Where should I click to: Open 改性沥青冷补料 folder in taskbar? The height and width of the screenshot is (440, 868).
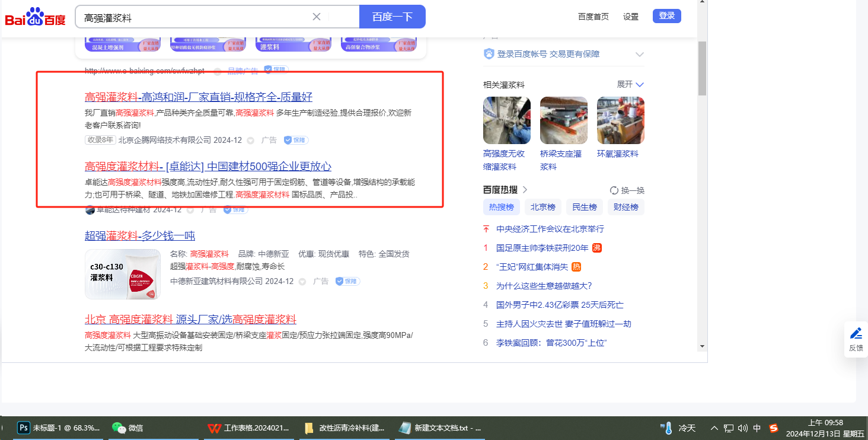point(344,428)
